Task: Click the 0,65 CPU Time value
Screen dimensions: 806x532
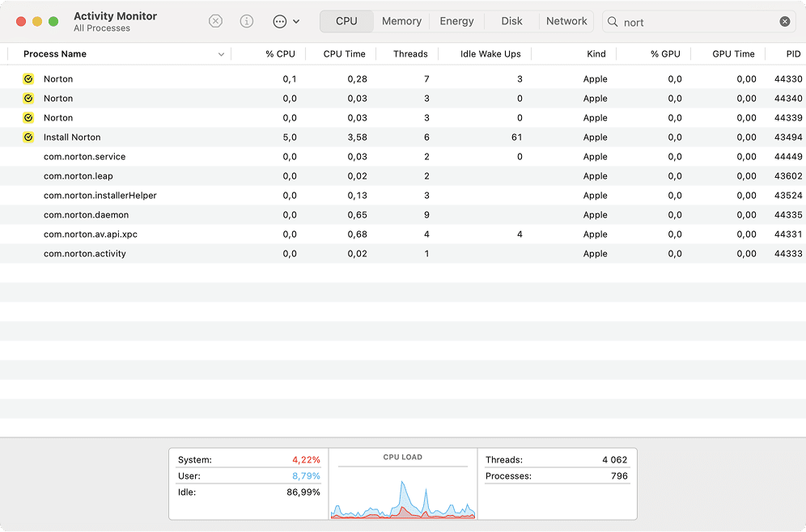Action: [x=357, y=215]
